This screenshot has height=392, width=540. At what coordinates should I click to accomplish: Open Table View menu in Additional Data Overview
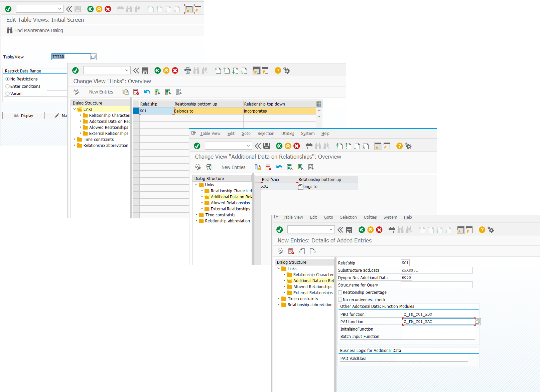pyautogui.click(x=210, y=134)
